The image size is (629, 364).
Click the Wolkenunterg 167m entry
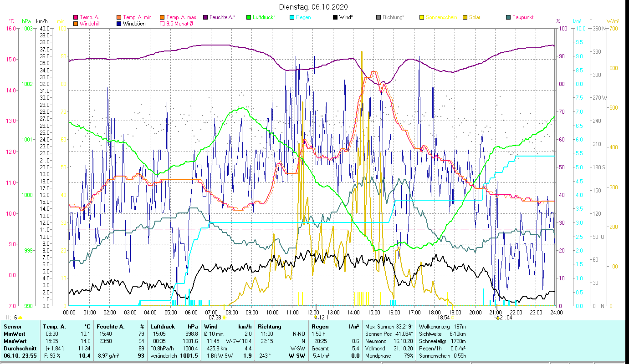442,327
